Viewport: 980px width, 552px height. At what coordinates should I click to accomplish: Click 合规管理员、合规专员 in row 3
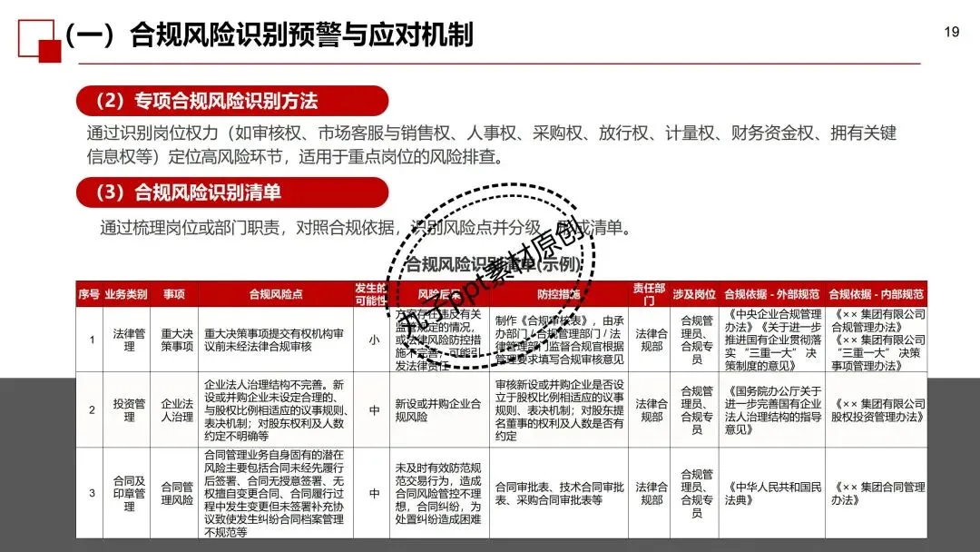[696, 493]
